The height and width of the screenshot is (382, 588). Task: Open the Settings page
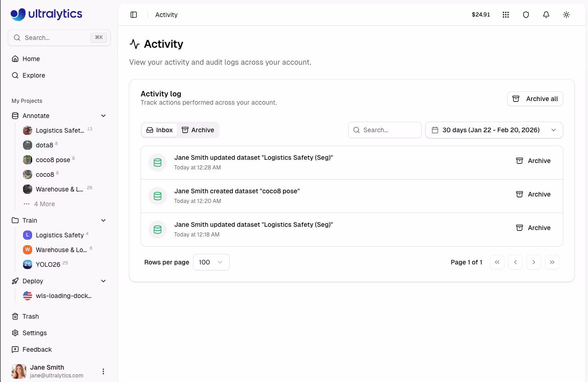[x=34, y=333]
